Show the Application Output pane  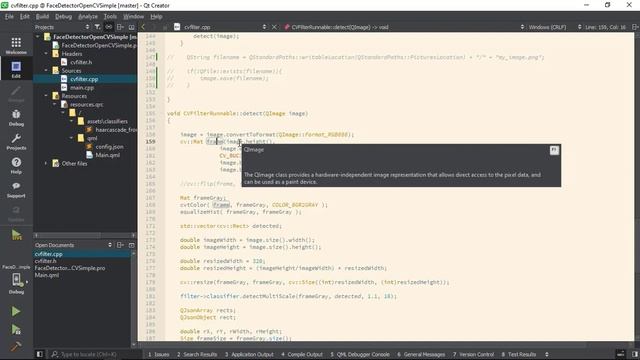pyautogui.click(x=249, y=354)
